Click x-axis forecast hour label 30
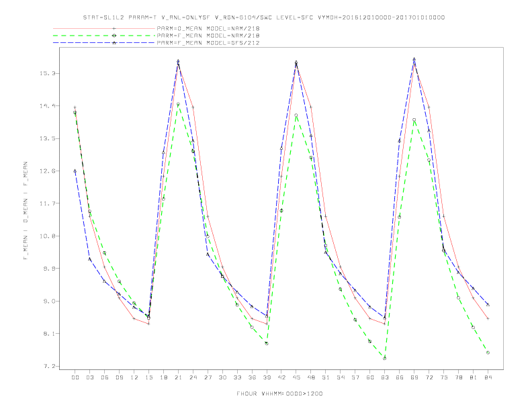This screenshot has width=532, height=411. [222, 377]
